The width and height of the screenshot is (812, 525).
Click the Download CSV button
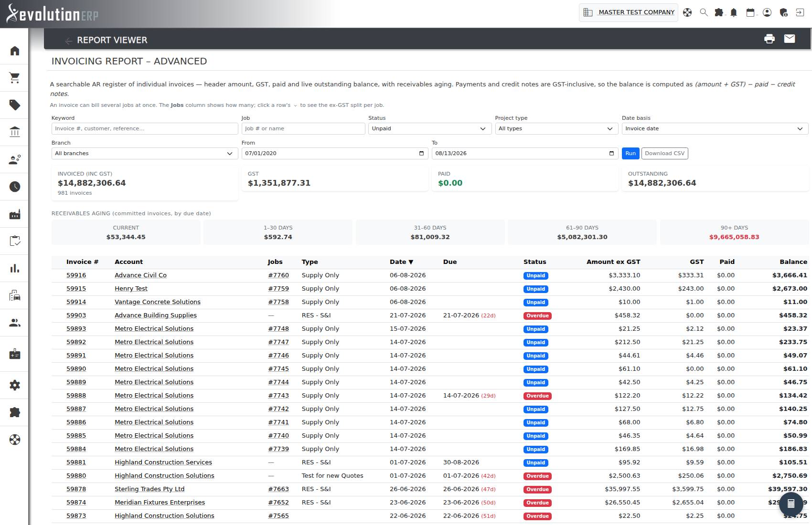coord(665,153)
